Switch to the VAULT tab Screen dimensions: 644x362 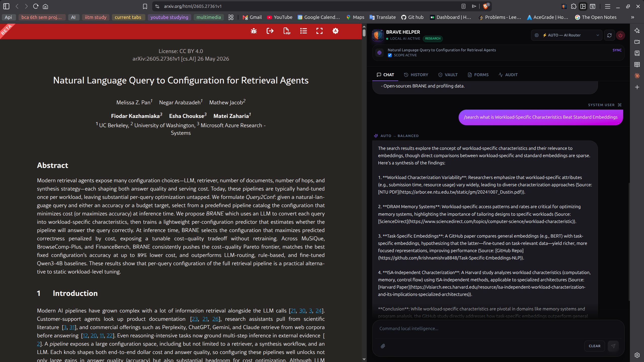coord(448,75)
